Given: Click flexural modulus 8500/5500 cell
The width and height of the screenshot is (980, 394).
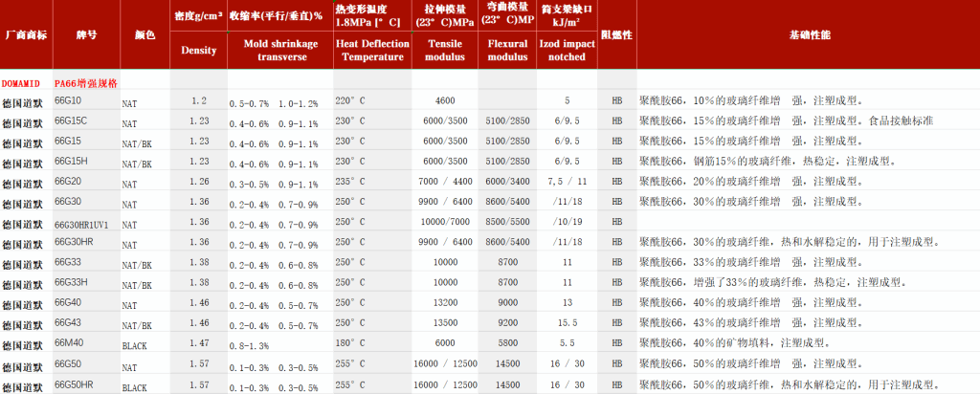Looking at the screenshot, I should 507,222.
